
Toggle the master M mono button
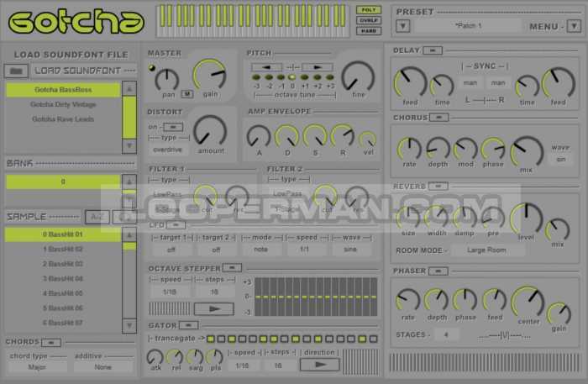click(187, 94)
